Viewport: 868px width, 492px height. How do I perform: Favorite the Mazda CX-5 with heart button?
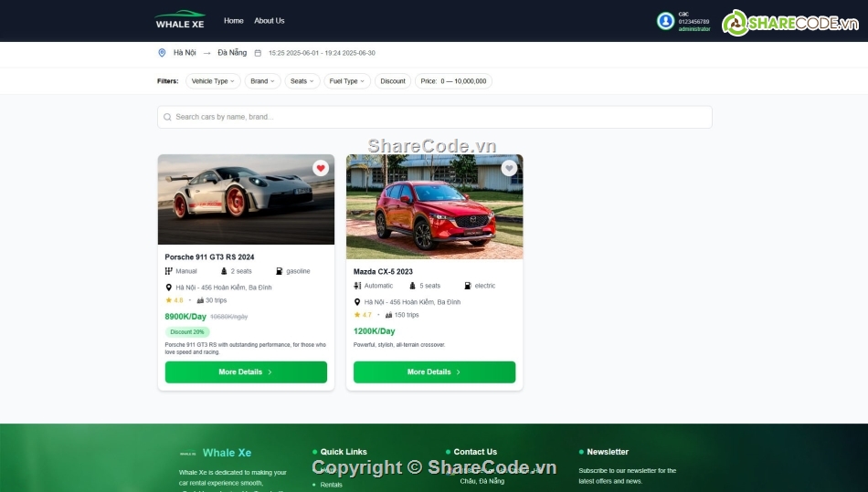coord(509,168)
